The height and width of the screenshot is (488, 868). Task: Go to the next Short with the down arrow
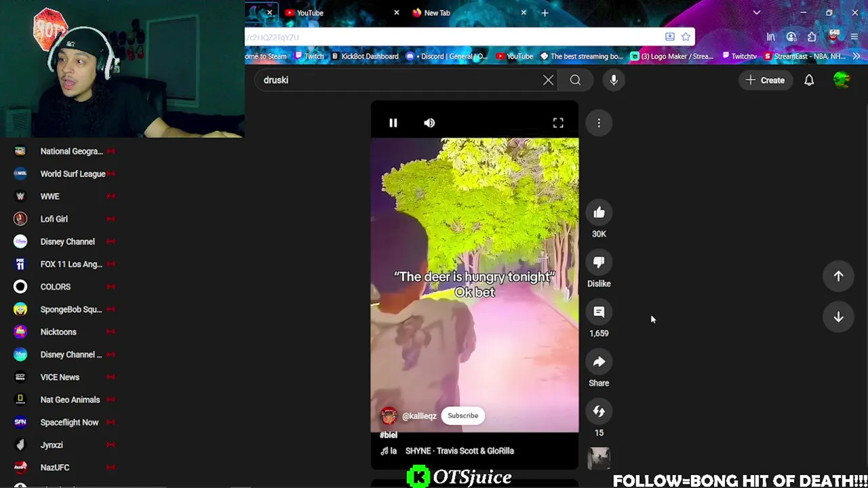(x=838, y=317)
